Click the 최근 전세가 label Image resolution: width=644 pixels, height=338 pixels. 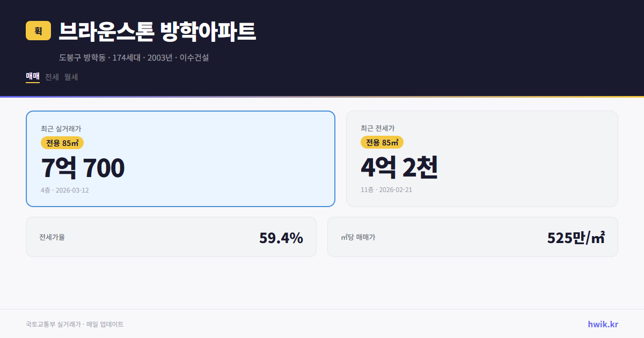point(378,128)
